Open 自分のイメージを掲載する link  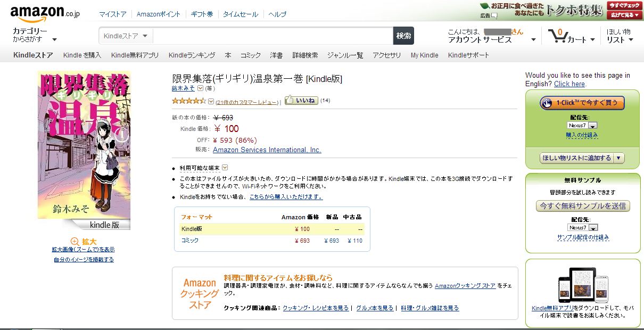tap(84, 260)
